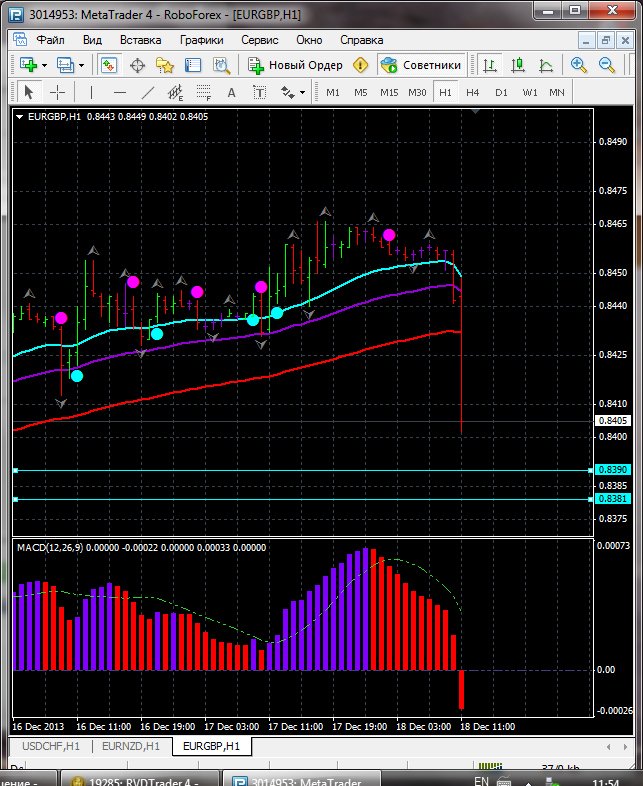This screenshot has width=643, height=786.
Task: Open the Strategy Tester panel
Action: tap(221, 65)
